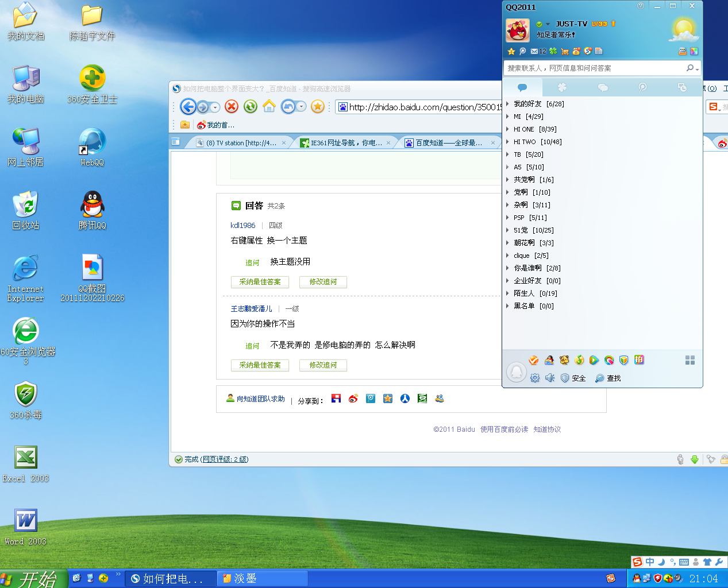The image size is (728, 588).
Task: Click the 查找 button in QQ
Action: click(x=608, y=378)
